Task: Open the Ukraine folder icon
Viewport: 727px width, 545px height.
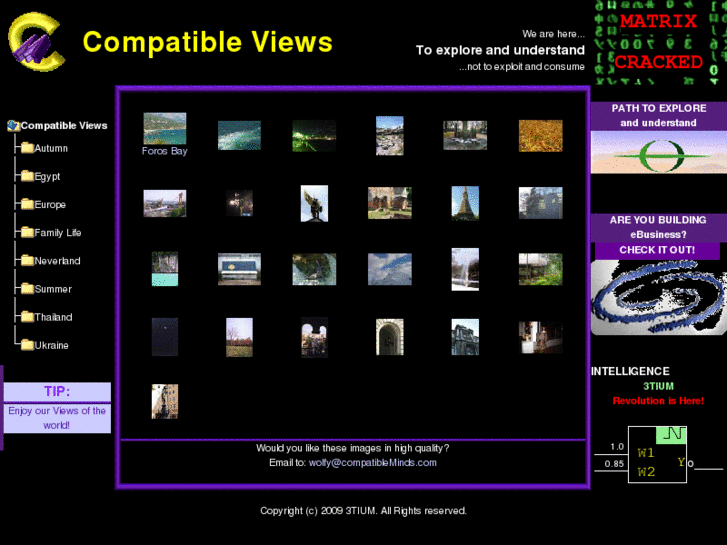Action: [27, 345]
